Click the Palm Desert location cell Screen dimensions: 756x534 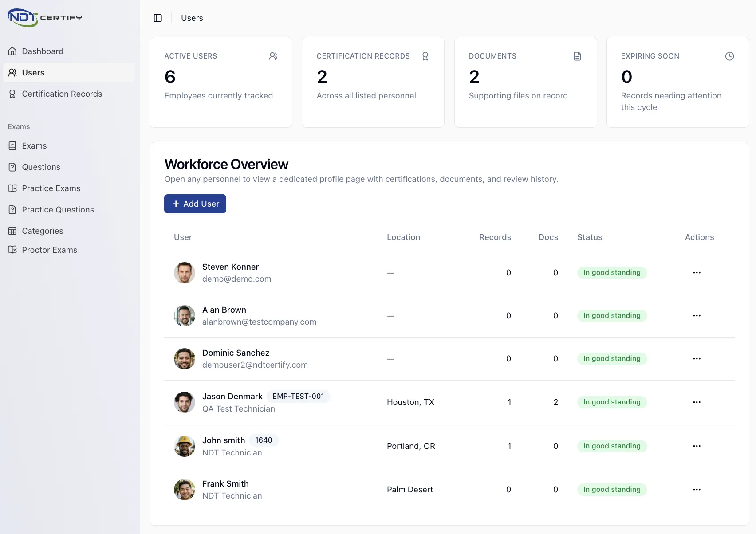tap(410, 490)
